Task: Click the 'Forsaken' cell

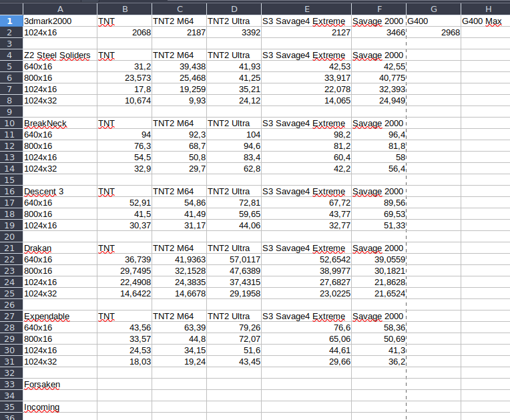Action: (60, 385)
